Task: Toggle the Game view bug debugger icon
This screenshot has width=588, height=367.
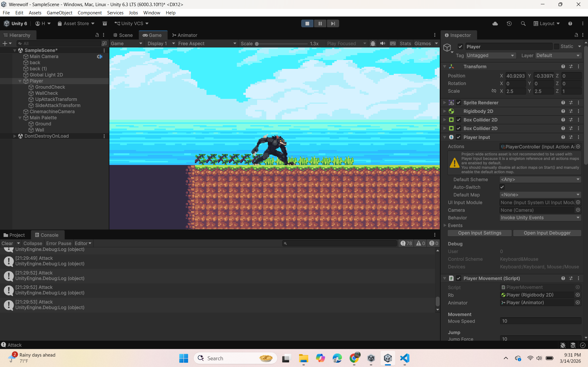Action: 373,43
